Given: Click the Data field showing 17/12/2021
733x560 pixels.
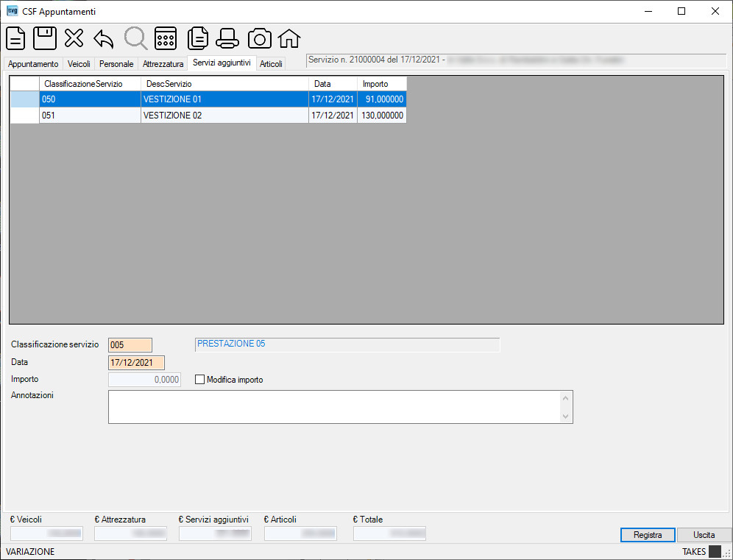Looking at the screenshot, I should [x=136, y=363].
